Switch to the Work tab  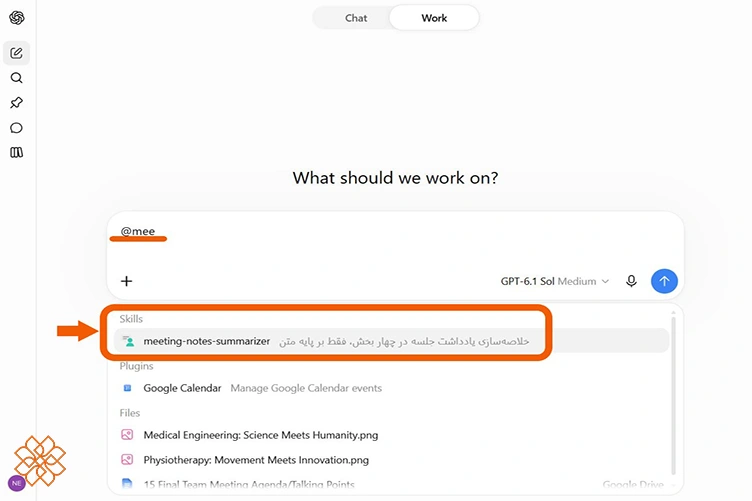pos(434,18)
